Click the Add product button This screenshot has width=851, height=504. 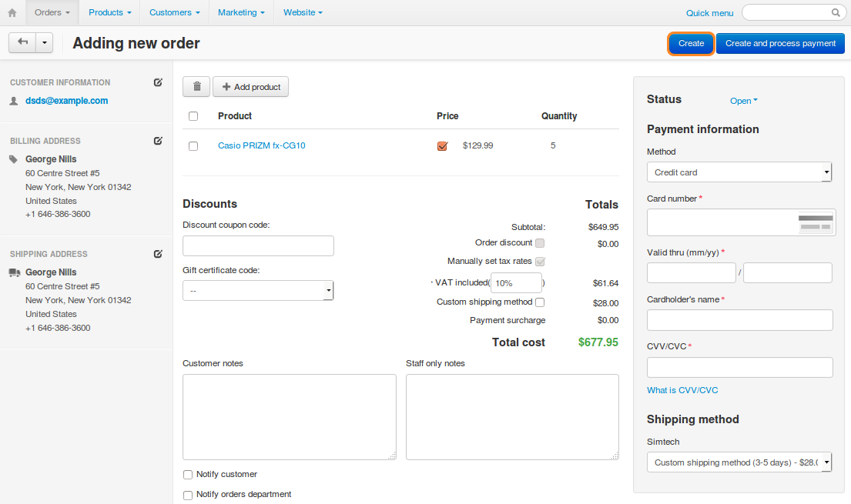251,87
